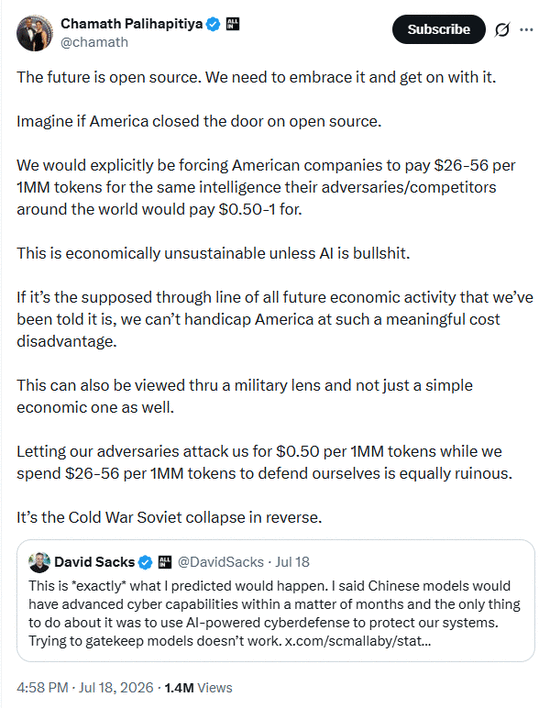
Task: Open David Sacks' small avatar in quote
Action: (x=39, y=562)
